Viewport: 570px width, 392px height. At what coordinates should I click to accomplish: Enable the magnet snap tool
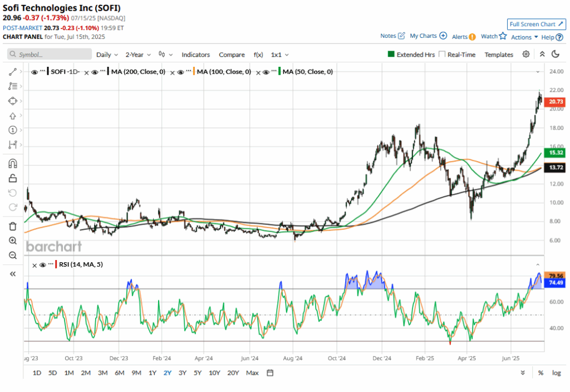(13, 164)
